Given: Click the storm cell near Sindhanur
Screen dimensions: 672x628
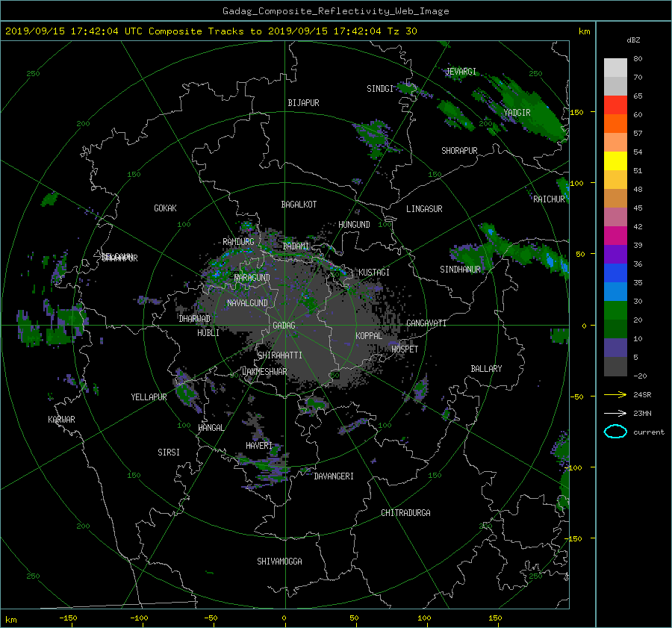Looking at the screenshot, I should click(471, 256).
